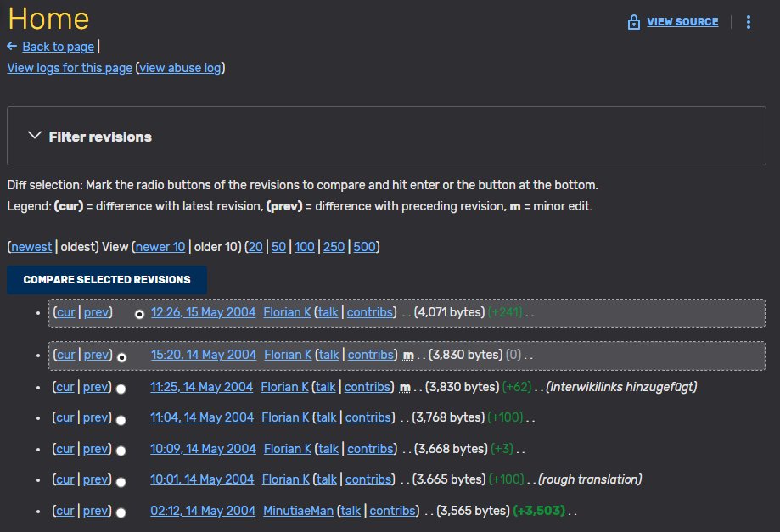780x532 pixels.
Task: Expand the Filter revisions chevron
Action: 34,135
